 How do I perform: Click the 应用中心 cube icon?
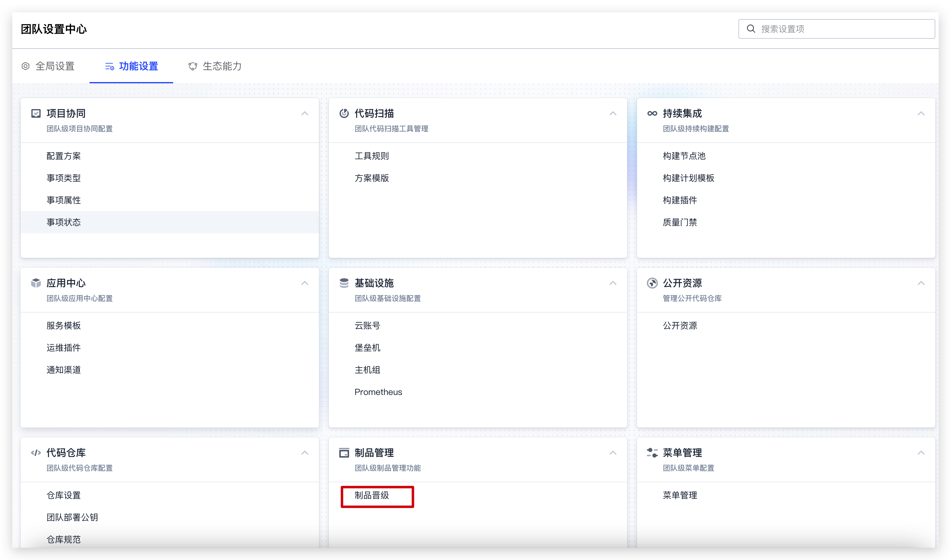click(36, 283)
